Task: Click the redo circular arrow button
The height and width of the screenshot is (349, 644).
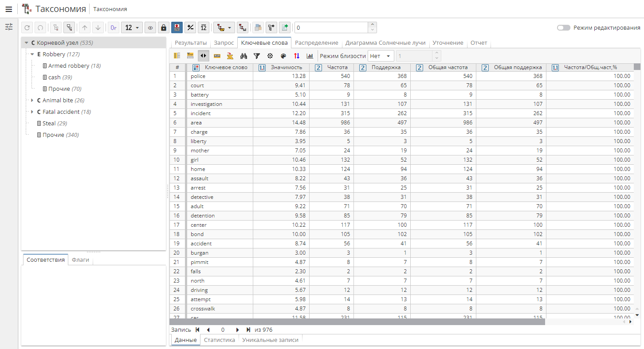Action: point(40,27)
